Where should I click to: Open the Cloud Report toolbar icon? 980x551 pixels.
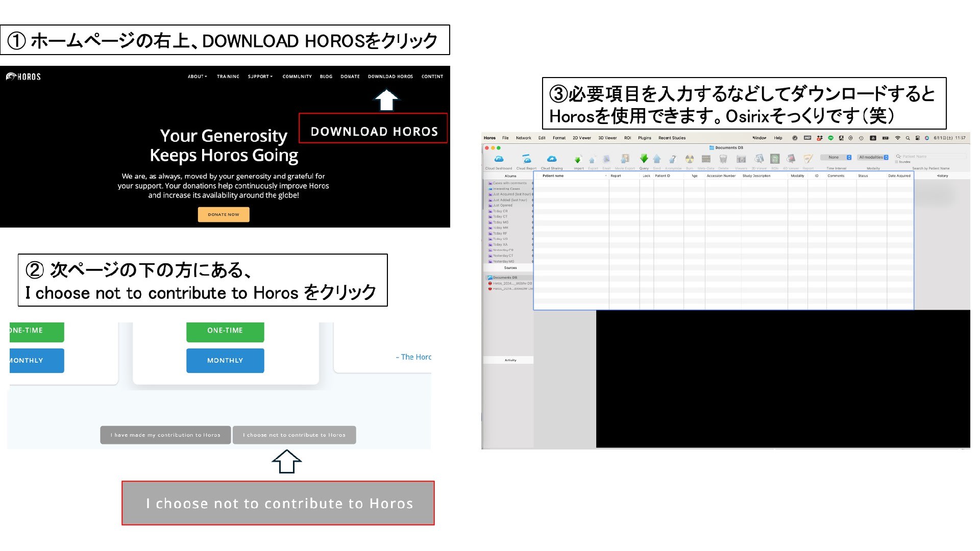coord(526,159)
